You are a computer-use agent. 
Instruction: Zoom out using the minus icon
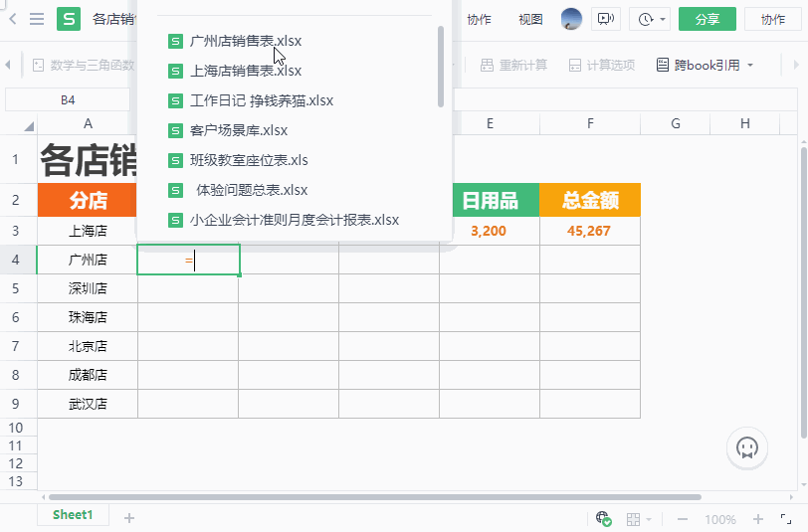tap(683, 519)
